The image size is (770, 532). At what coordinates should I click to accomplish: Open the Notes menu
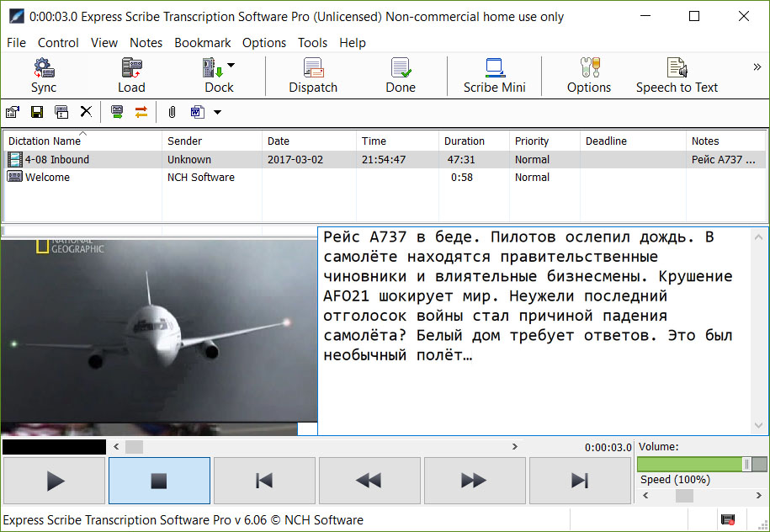pos(146,43)
